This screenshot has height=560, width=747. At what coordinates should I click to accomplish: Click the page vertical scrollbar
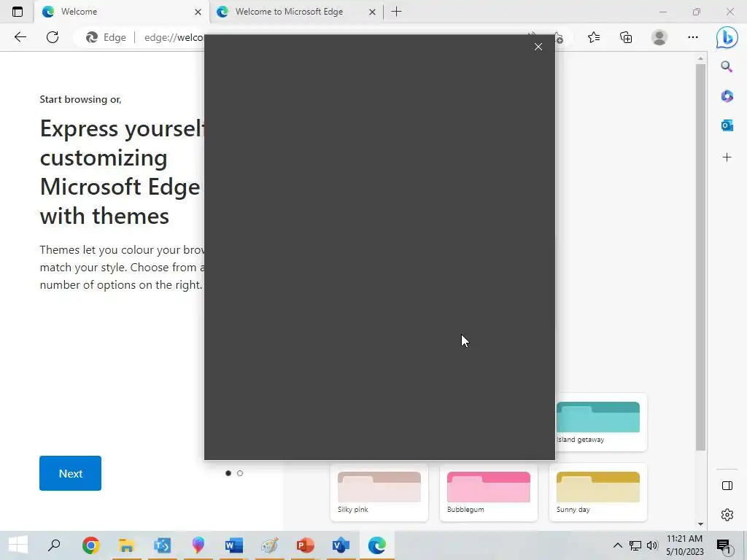tap(700, 257)
